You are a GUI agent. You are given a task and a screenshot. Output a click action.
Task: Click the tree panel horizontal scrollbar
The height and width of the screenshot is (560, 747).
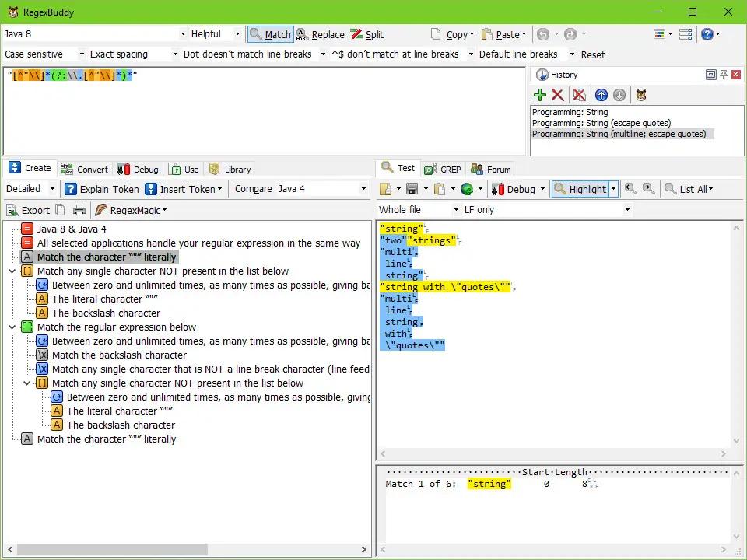click(187, 549)
